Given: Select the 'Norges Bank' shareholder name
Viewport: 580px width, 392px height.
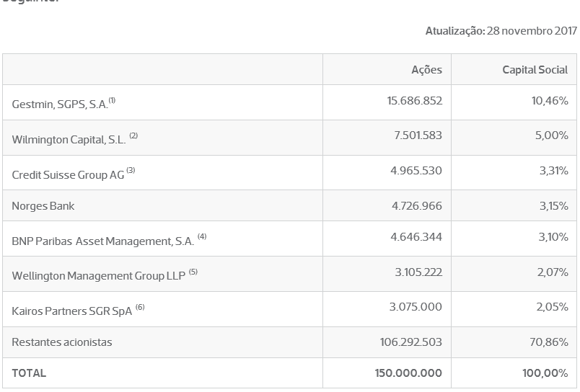Looking at the screenshot, I should pos(43,206).
